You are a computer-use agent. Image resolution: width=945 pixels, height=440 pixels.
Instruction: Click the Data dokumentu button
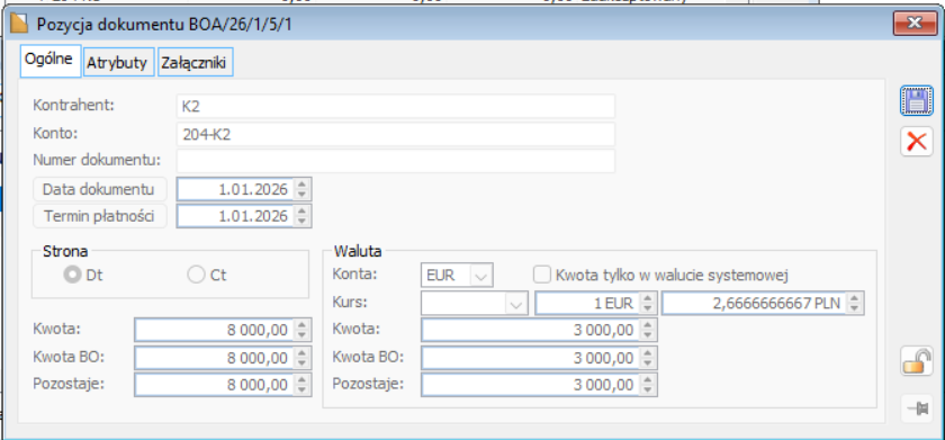click(100, 189)
